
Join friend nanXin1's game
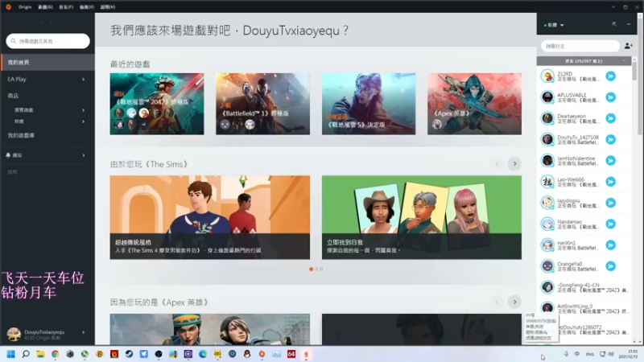pos(611,245)
